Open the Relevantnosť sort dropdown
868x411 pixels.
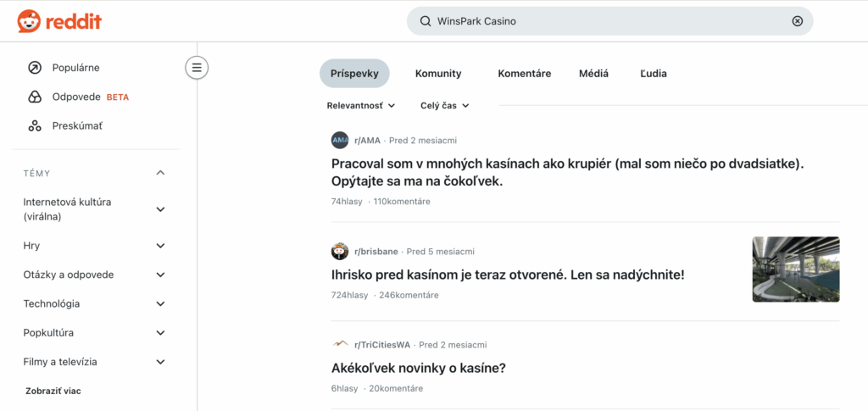tap(361, 106)
